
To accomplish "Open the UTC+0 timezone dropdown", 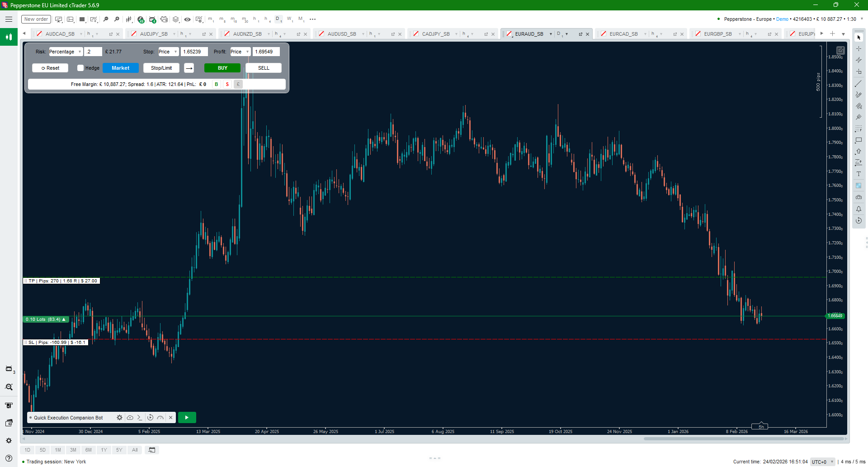I will coord(822,462).
